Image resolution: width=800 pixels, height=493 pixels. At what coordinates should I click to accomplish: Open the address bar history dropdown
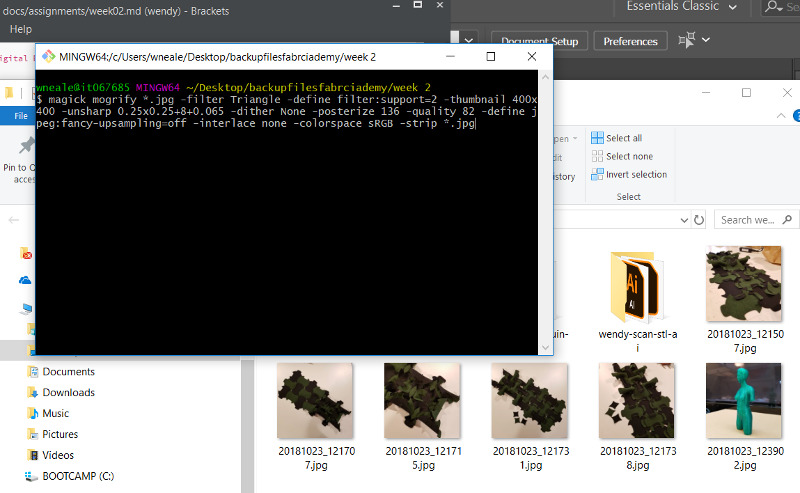tap(684, 220)
